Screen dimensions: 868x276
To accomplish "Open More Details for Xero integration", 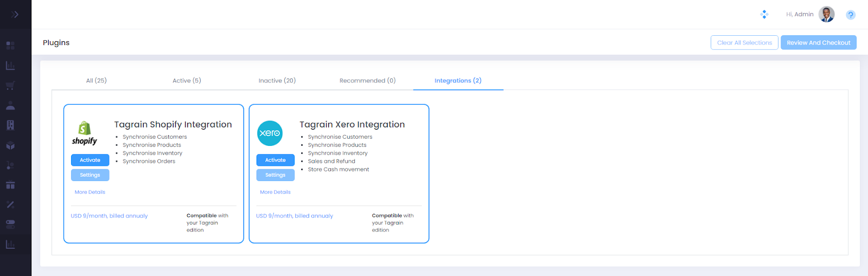I will click(x=275, y=192).
